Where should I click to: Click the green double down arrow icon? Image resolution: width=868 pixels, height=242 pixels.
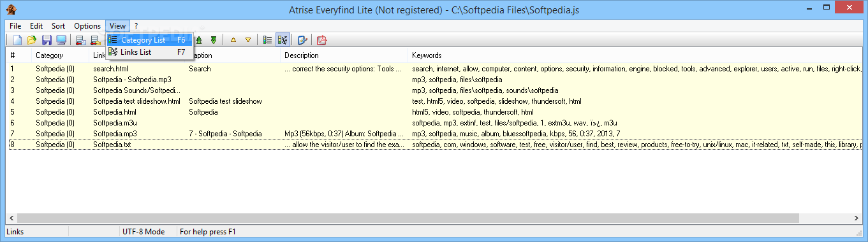[214, 40]
